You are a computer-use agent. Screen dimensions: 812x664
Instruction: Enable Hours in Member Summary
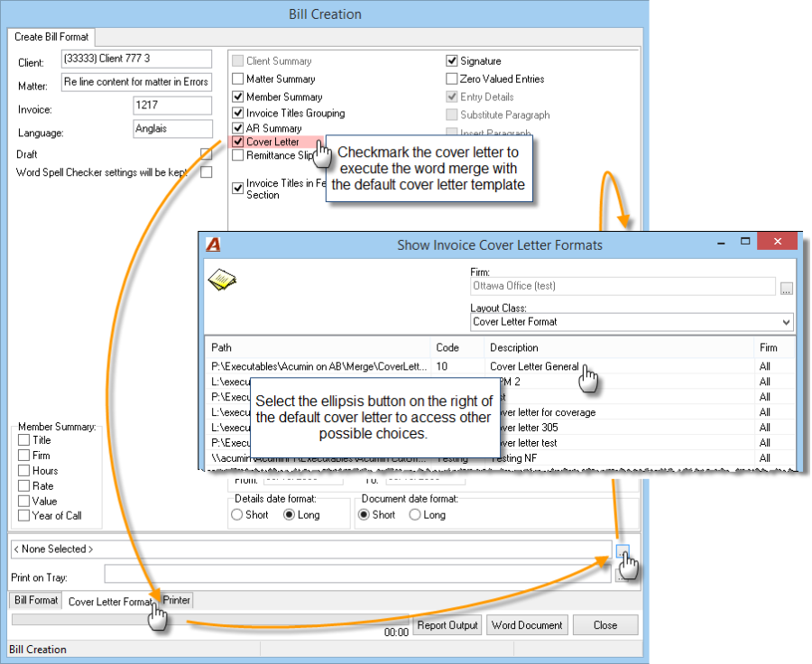coord(23,471)
